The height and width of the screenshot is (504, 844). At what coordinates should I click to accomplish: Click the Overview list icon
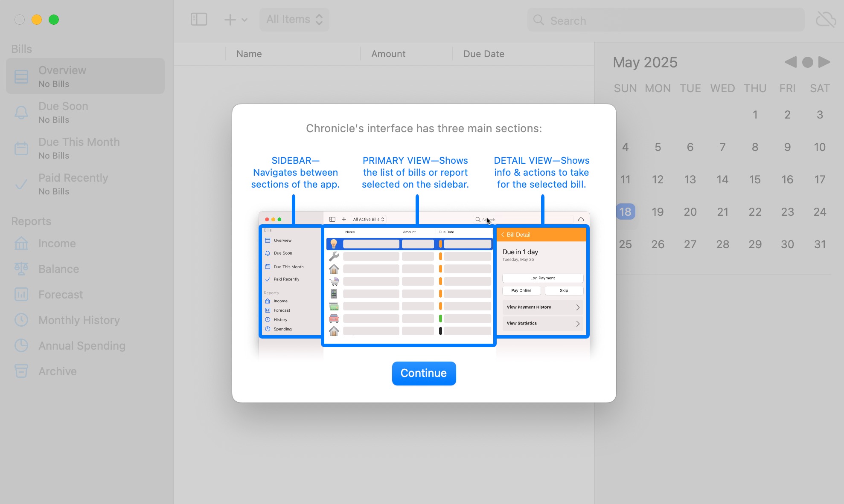[x=21, y=77]
